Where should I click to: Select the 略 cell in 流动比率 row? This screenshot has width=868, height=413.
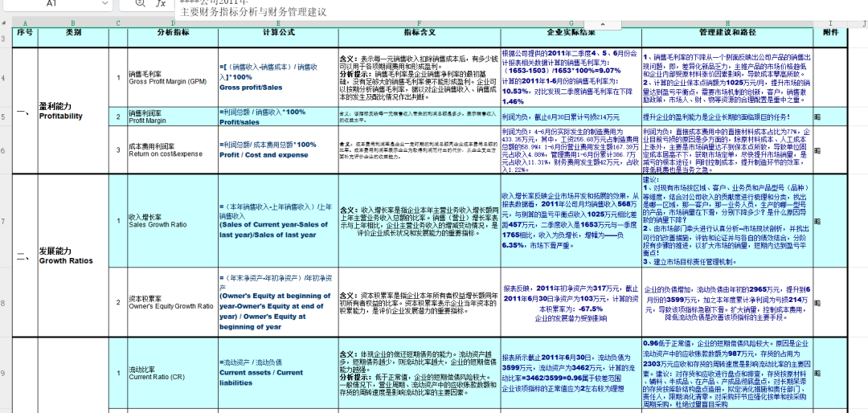(x=829, y=373)
